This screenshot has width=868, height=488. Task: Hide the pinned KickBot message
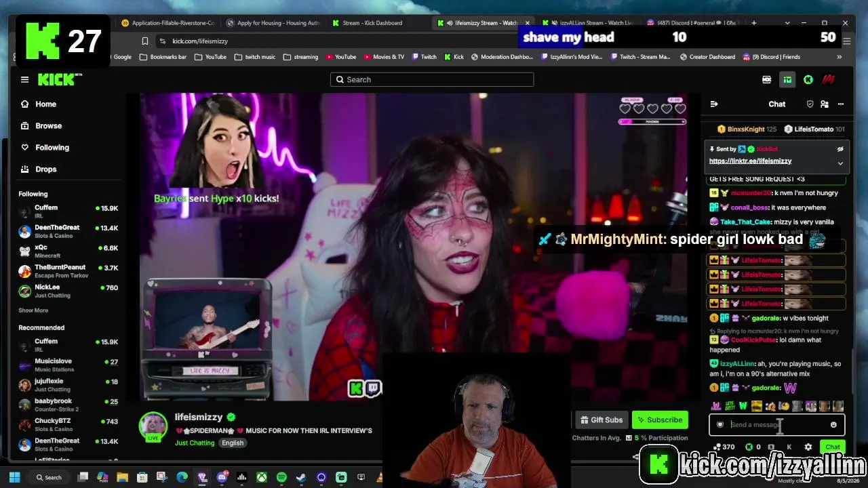click(840, 149)
